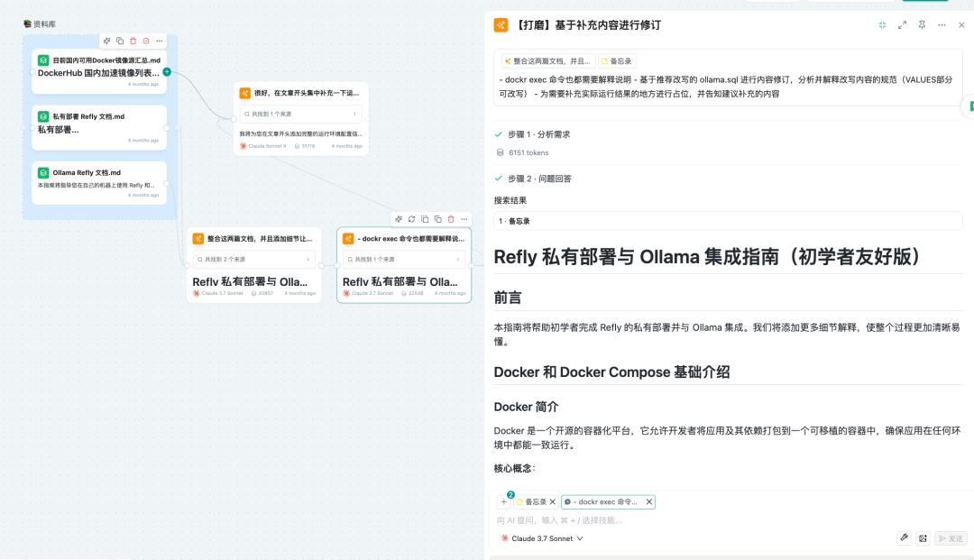
Task: Remove the dockr exec context chip
Action: pos(648,501)
